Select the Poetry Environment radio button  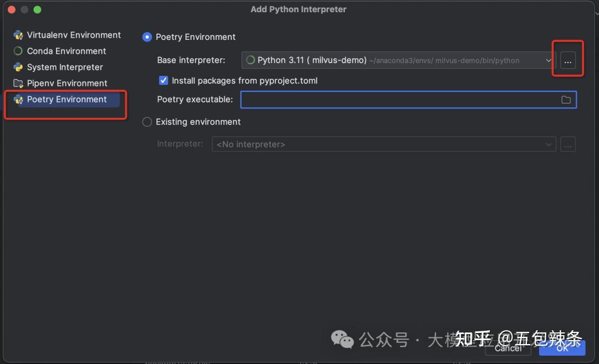pos(147,37)
